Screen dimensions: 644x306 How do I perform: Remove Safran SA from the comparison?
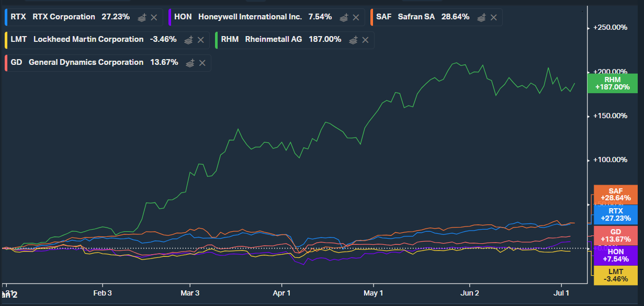pos(493,17)
